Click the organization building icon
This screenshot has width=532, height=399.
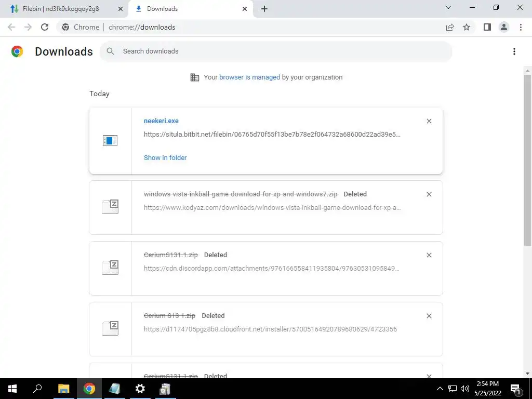195,77
